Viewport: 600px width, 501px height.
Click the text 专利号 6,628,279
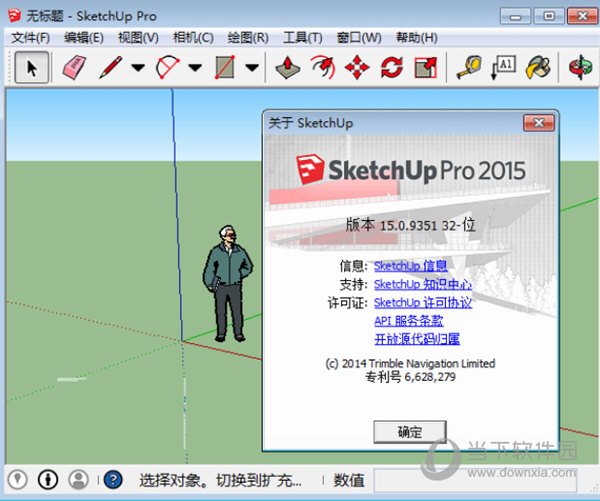[x=410, y=377]
